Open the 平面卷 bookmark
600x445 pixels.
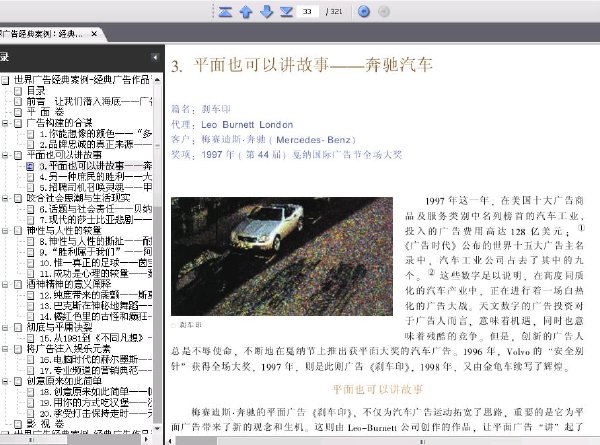(x=45, y=112)
